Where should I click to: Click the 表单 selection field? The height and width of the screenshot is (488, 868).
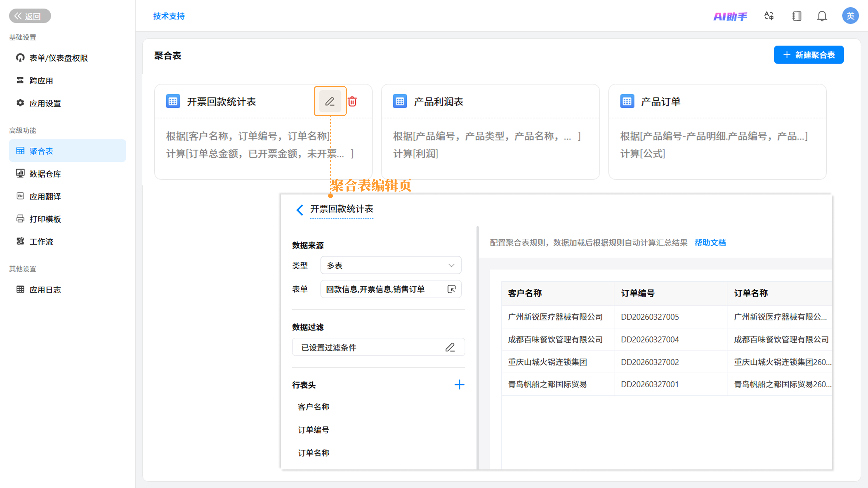[x=391, y=289]
